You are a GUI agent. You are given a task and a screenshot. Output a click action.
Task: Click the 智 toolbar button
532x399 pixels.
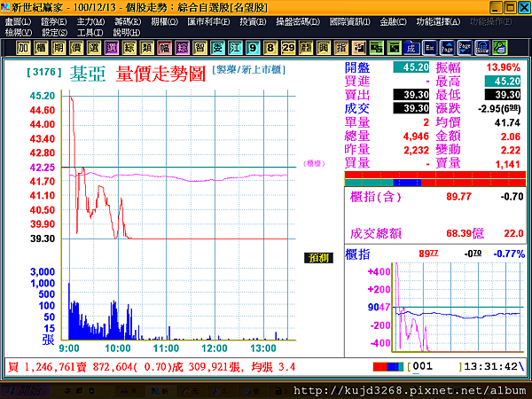click(x=199, y=48)
